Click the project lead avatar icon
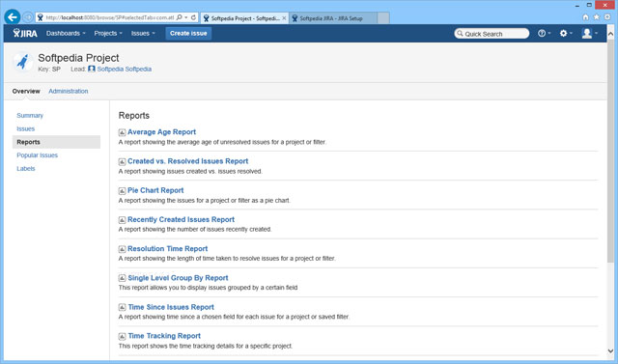Screen dimensions: 618x364 92,69
